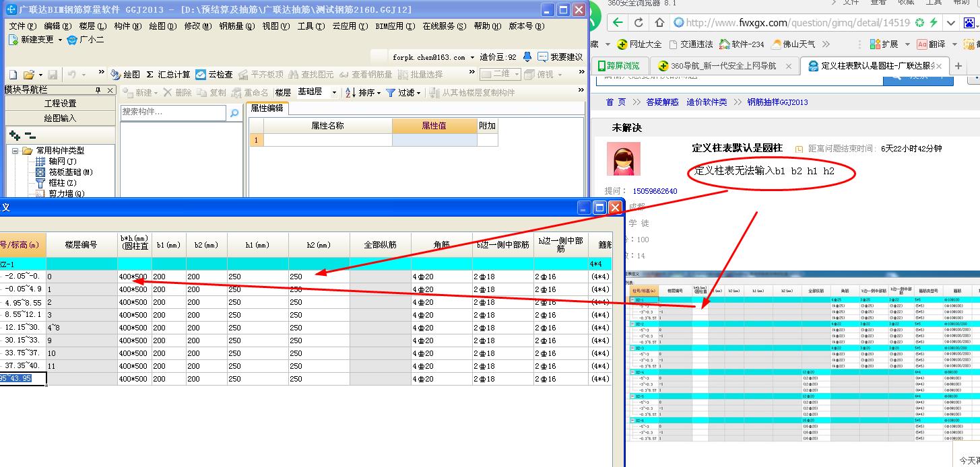Image resolution: width=980 pixels, height=467 pixels.
Task: Click the 全部纵筋 column header
Action: point(381,245)
